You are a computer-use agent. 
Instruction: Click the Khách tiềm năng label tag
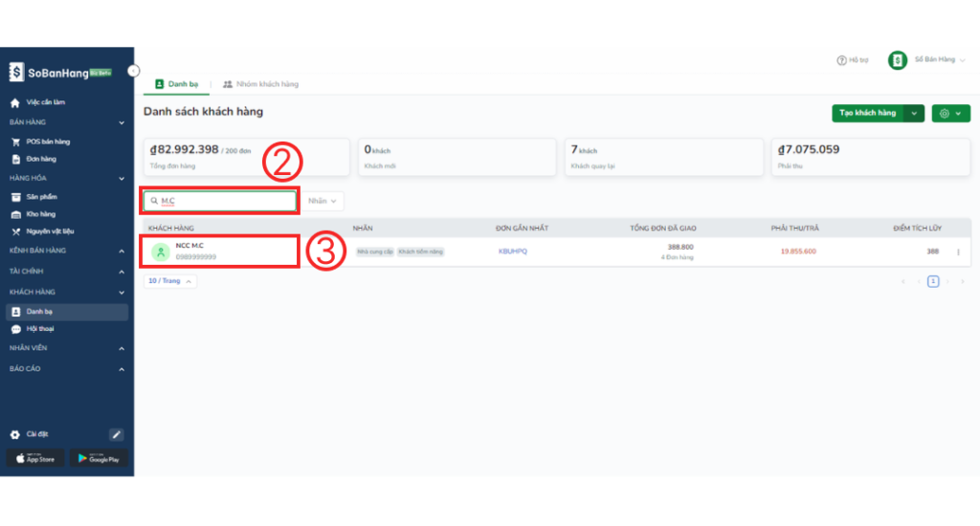pyautogui.click(x=421, y=252)
